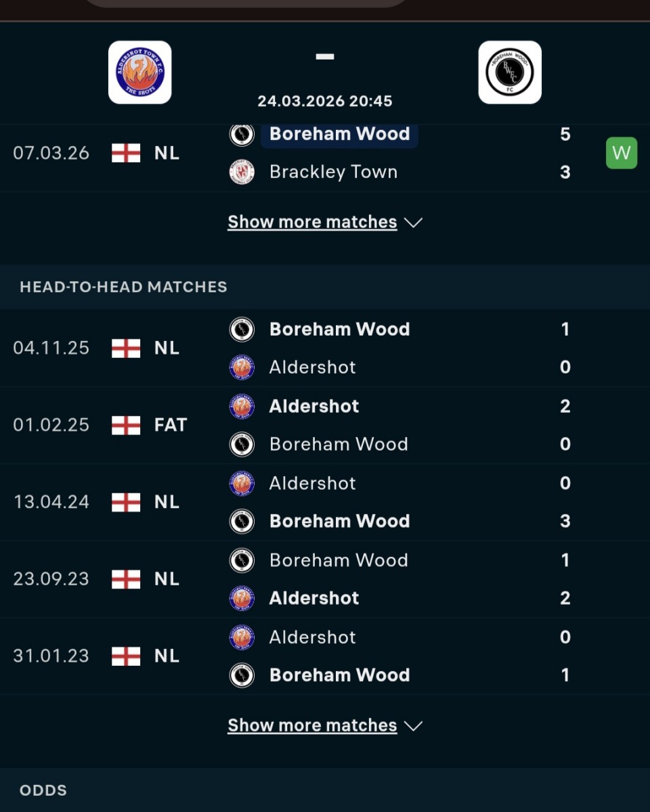Click Brackley Town team logo
Screen dimensions: 650x812
pos(242,173)
